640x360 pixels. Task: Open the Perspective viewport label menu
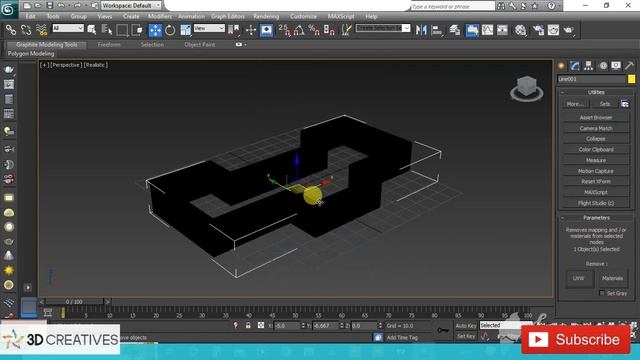pos(65,65)
